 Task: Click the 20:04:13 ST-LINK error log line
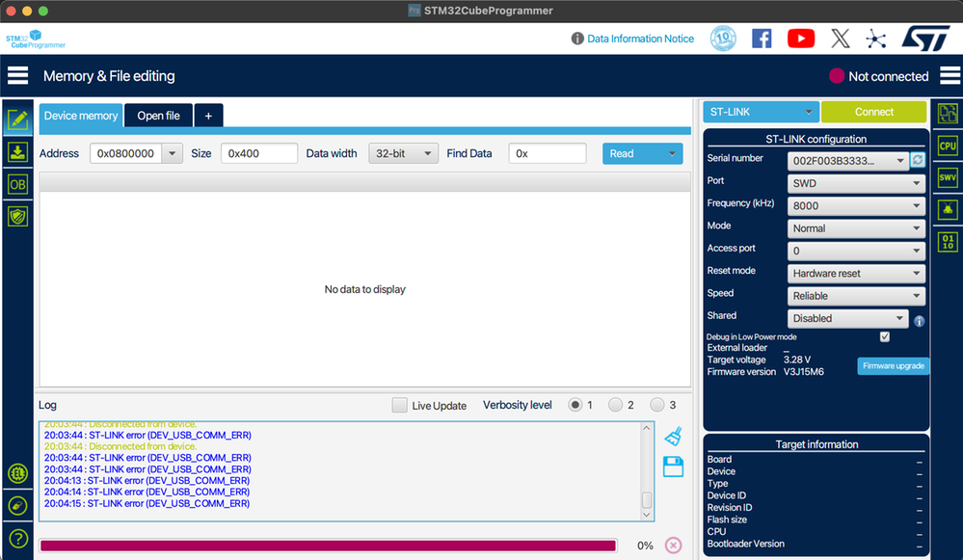147,481
